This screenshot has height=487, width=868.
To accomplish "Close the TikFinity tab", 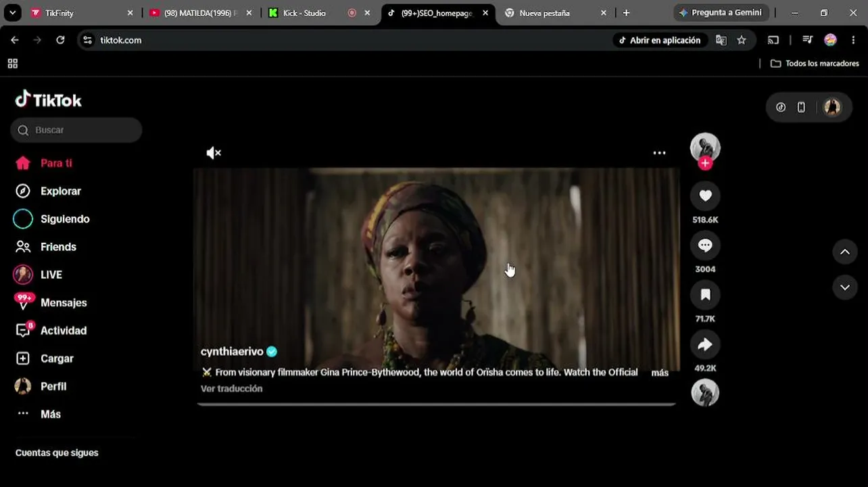I will click(x=130, y=13).
